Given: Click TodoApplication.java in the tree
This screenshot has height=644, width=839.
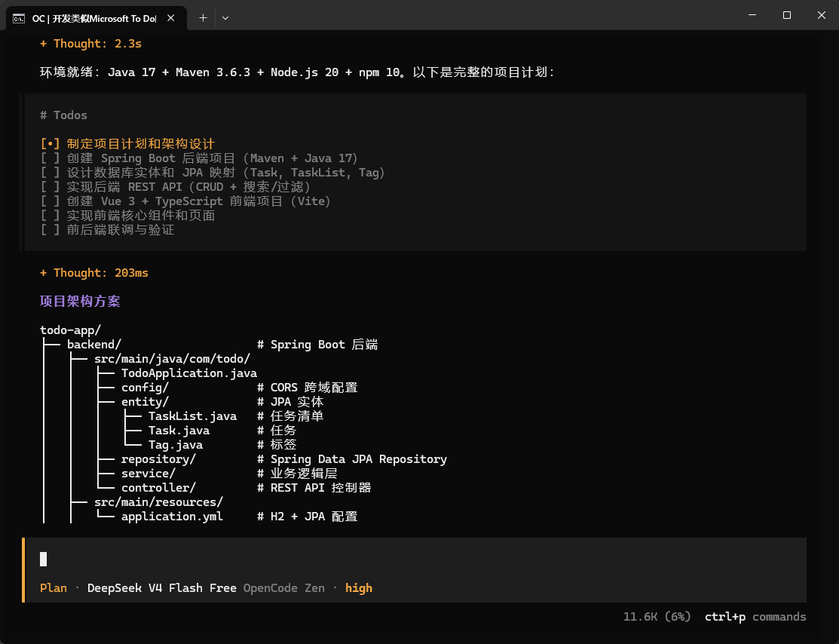Looking at the screenshot, I should click(189, 374).
